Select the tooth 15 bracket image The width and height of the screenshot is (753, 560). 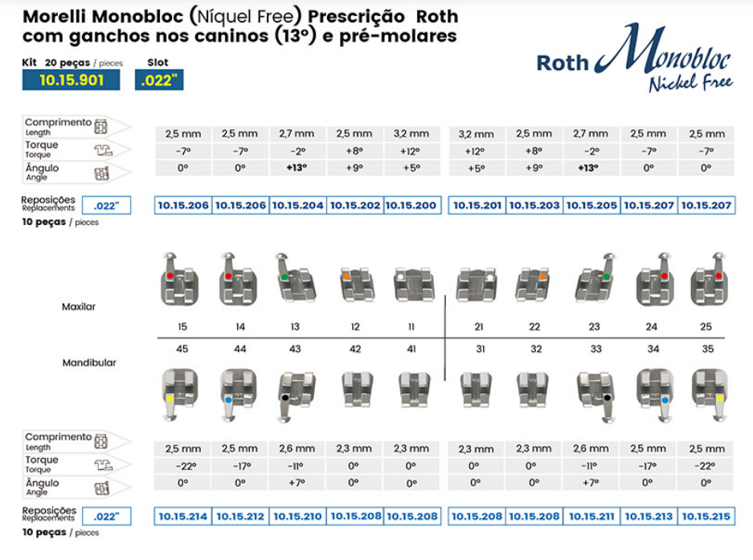(x=179, y=279)
